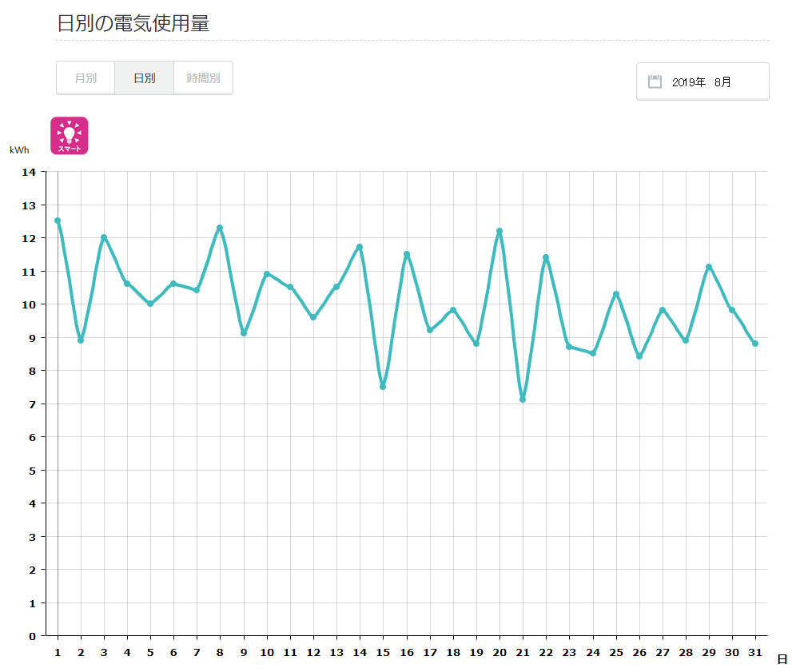
Task: Click the data point for day 1
Action: click(58, 221)
